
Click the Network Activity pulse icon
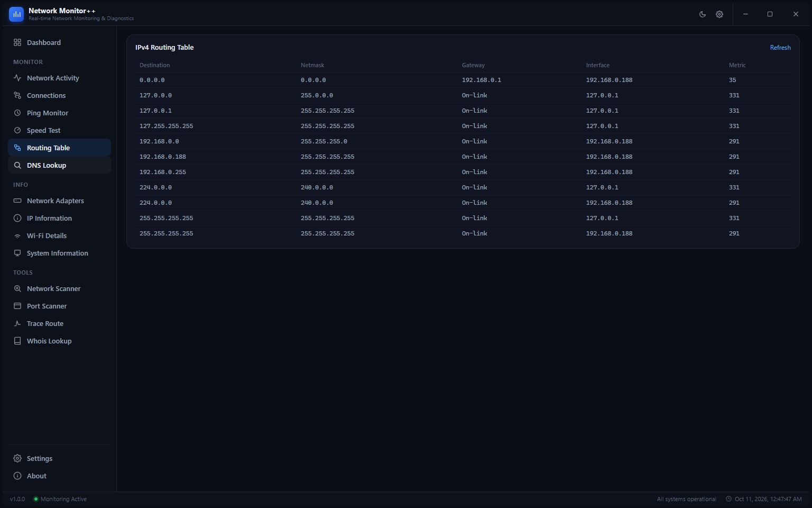click(x=17, y=78)
